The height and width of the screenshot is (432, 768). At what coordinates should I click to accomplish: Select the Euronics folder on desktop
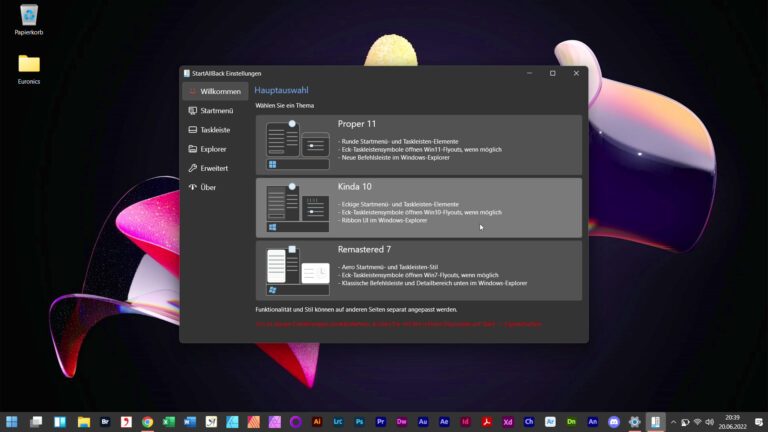click(x=29, y=70)
